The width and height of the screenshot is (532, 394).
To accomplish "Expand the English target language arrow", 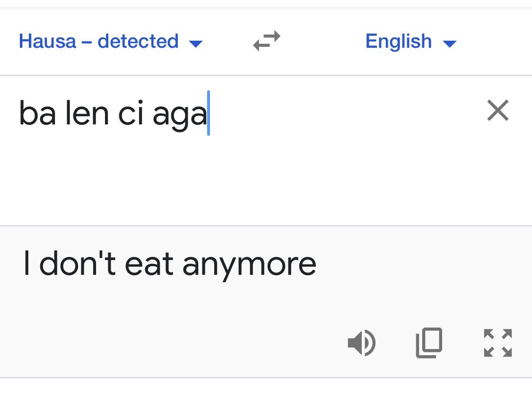I will click(449, 44).
